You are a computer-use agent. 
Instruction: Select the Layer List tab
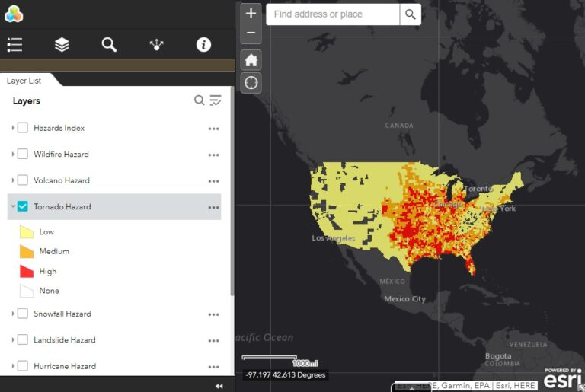click(24, 81)
